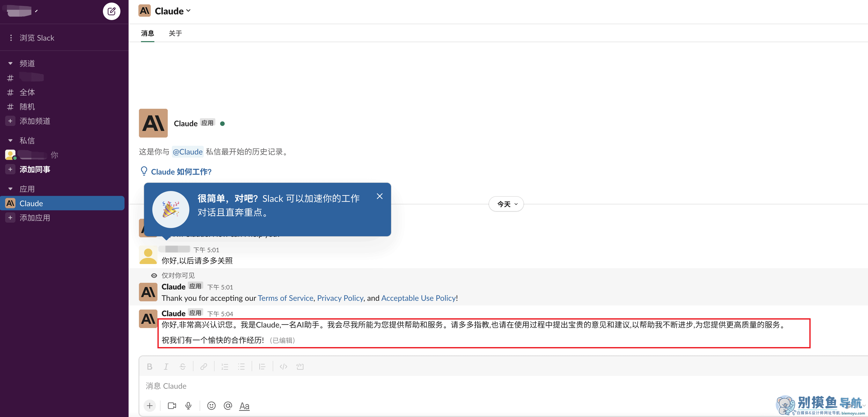The image size is (868, 417).
Task: Open the emoji picker
Action: (x=211, y=405)
